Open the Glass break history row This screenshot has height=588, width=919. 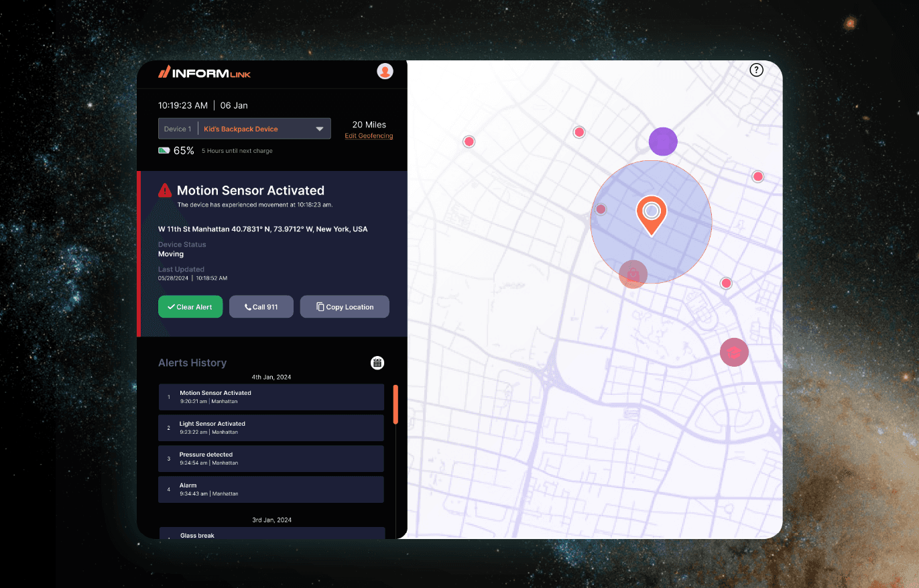tap(271, 533)
